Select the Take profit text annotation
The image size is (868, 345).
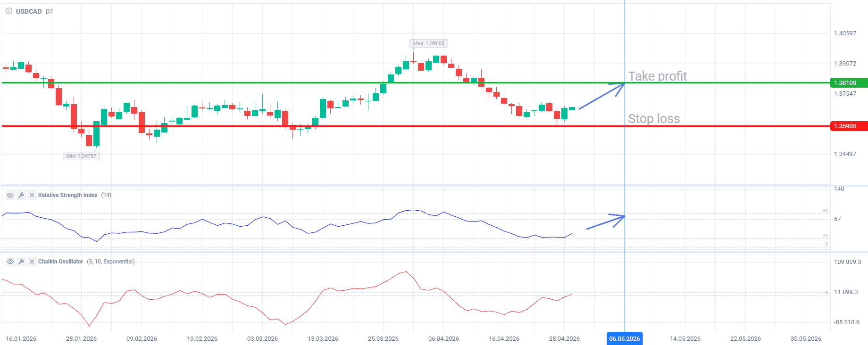coord(657,76)
